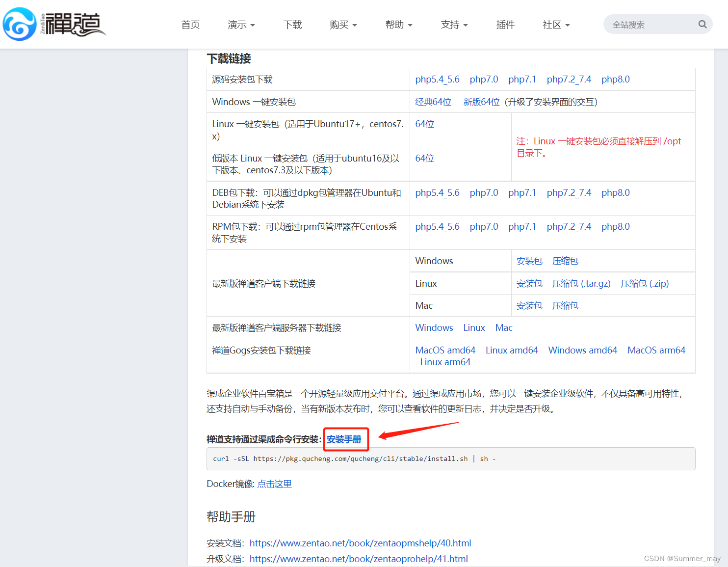This screenshot has height=567, width=728.
Task: Open the 安装文档 URL ending 40.html
Action: coord(361,543)
